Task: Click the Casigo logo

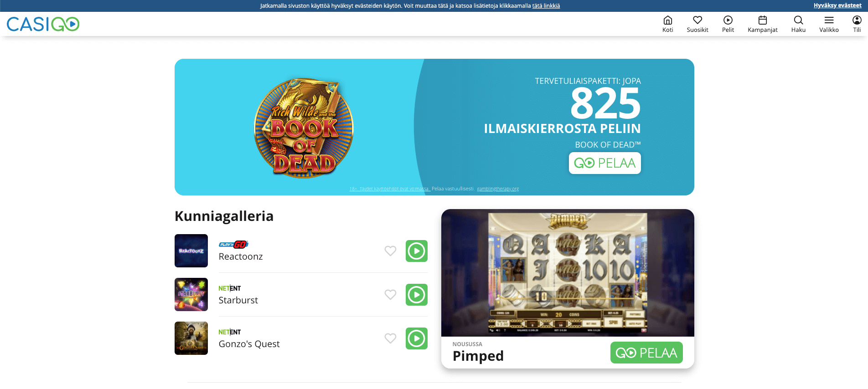Action: (43, 24)
